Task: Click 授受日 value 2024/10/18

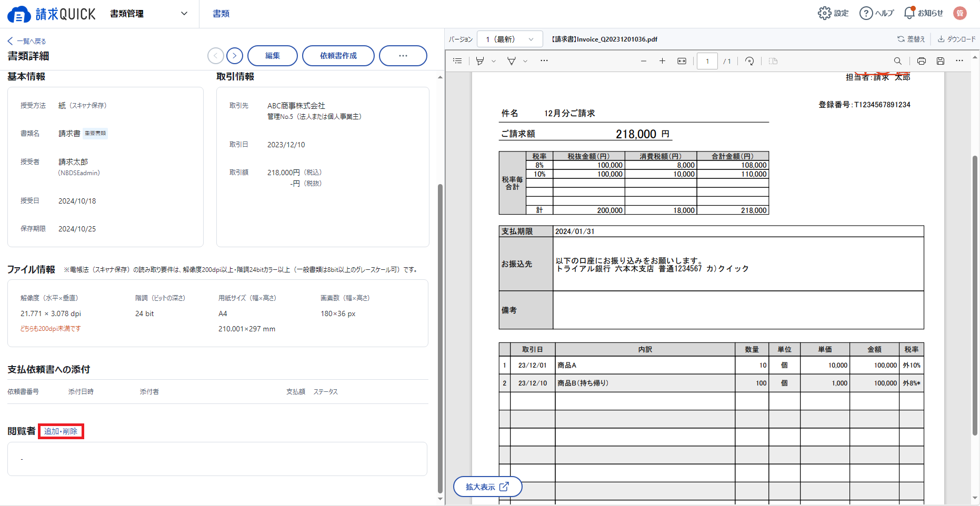Action: pos(77,201)
